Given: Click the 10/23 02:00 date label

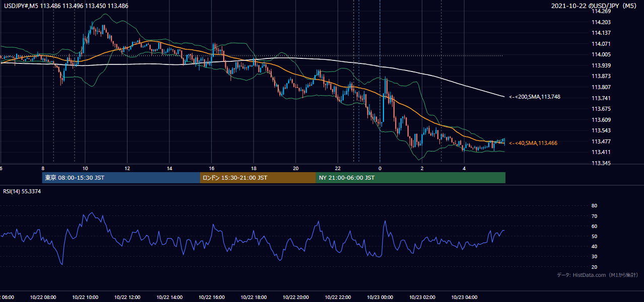Looking at the screenshot, I should (422, 297).
